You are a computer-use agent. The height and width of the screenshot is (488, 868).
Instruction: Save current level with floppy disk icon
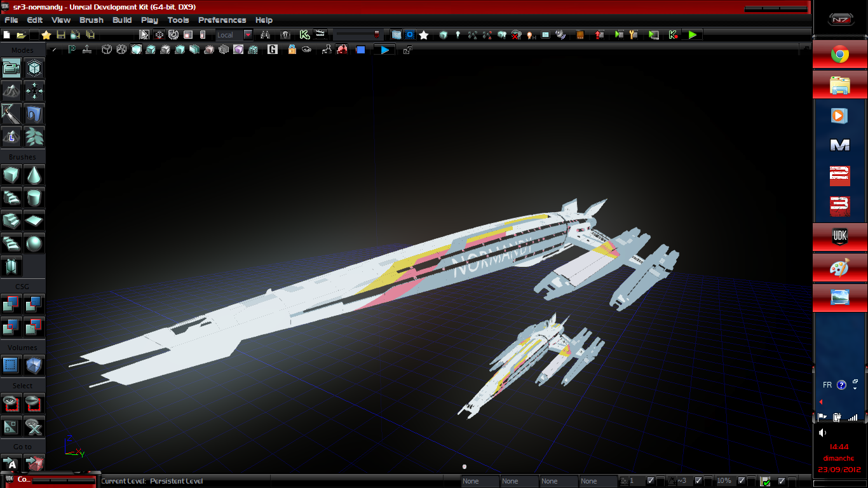[61, 35]
